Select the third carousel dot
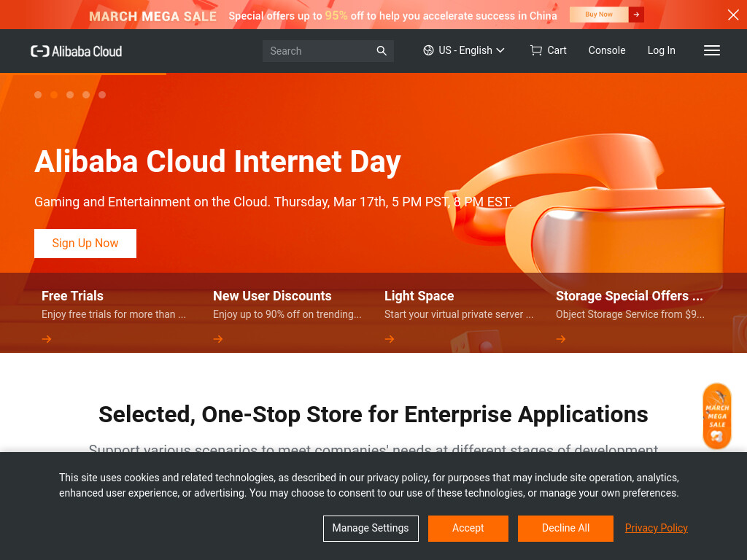747x560 pixels. click(x=70, y=95)
